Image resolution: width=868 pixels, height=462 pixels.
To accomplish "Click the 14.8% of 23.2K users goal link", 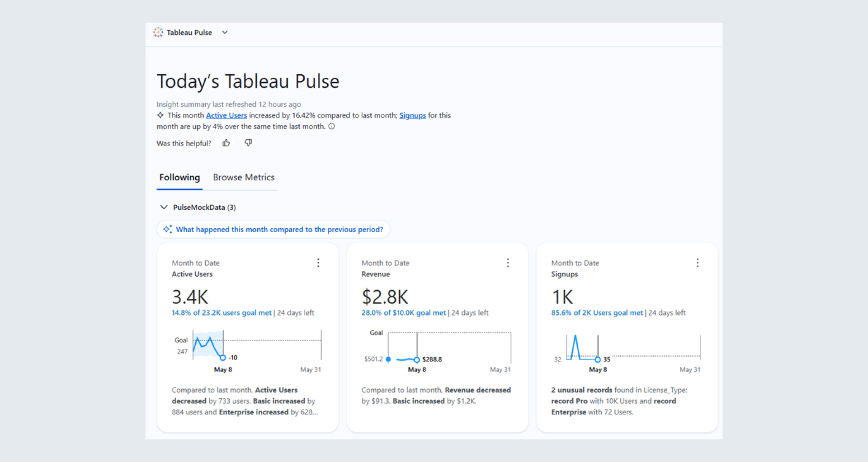I will (222, 313).
